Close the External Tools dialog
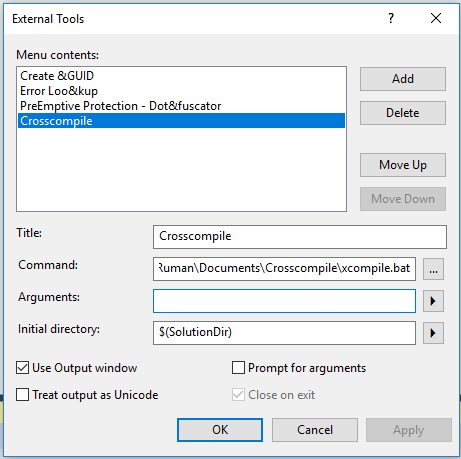 pyautogui.click(x=436, y=18)
